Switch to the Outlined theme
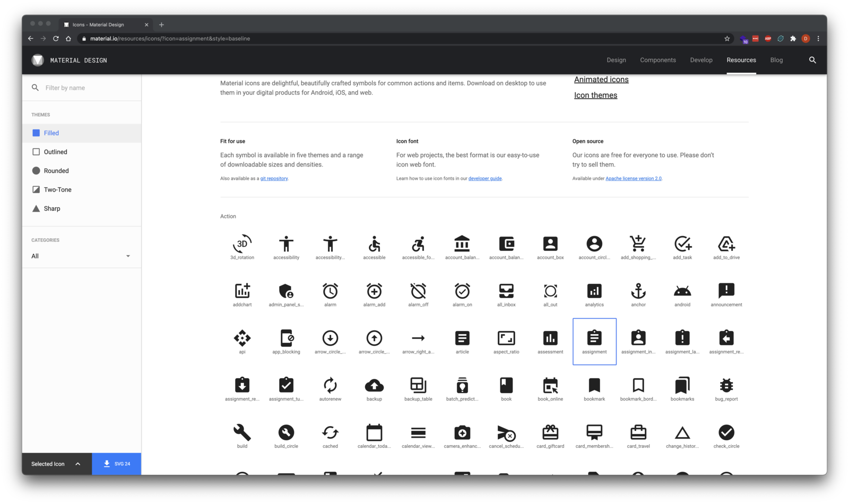This screenshot has height=504, width=849. click(x=82, y=152)
